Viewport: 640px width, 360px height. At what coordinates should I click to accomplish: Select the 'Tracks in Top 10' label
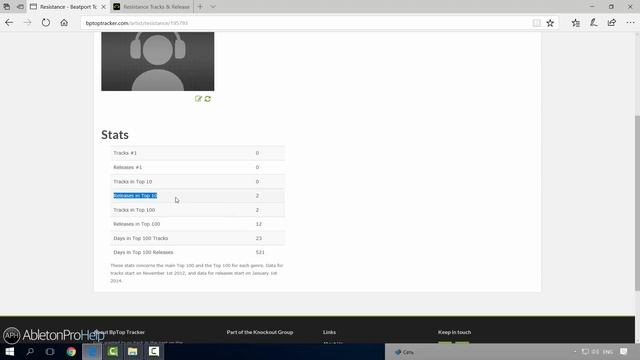[x=132, y=182]
